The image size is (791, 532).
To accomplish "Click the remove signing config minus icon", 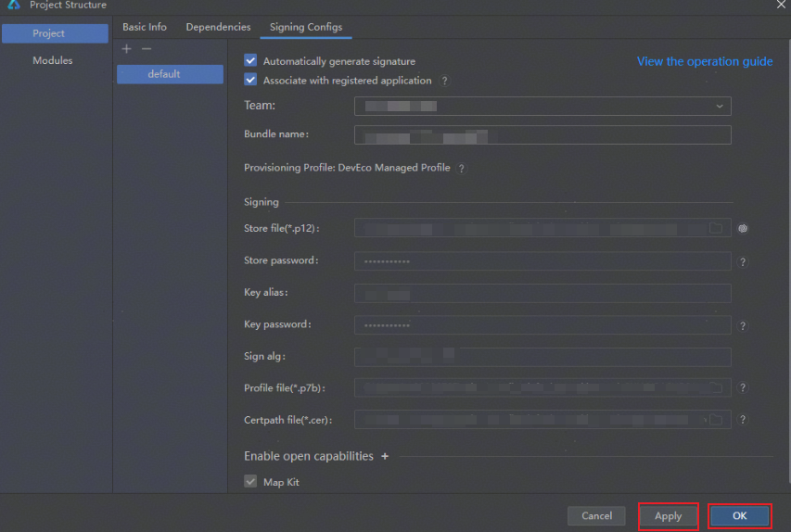I will [x=147, y=49].
